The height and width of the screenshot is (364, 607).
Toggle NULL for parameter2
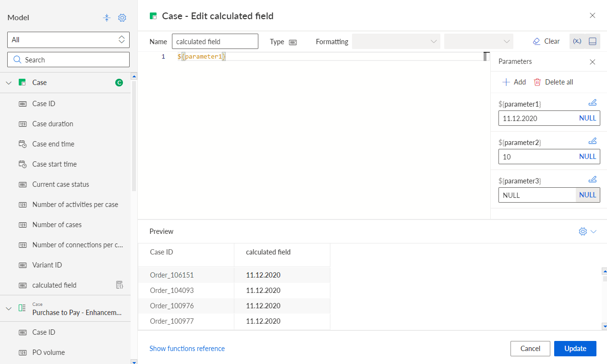pos(588,157)
